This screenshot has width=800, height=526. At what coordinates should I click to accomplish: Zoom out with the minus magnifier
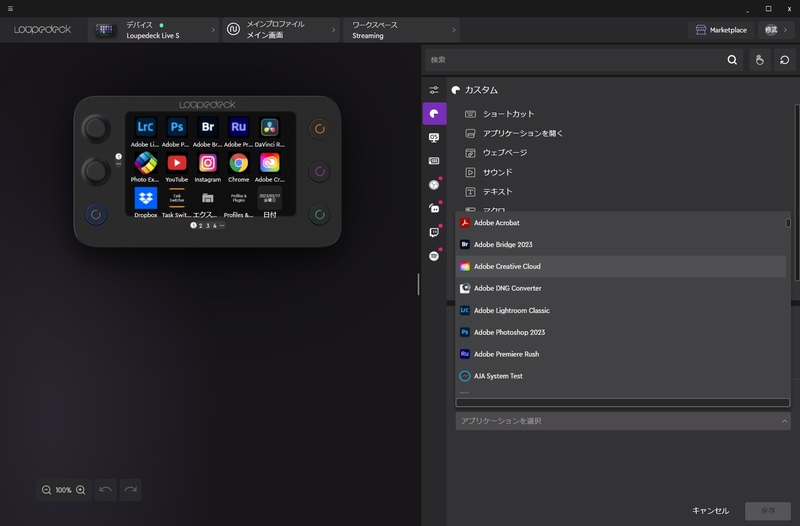(x=46, y=490)
